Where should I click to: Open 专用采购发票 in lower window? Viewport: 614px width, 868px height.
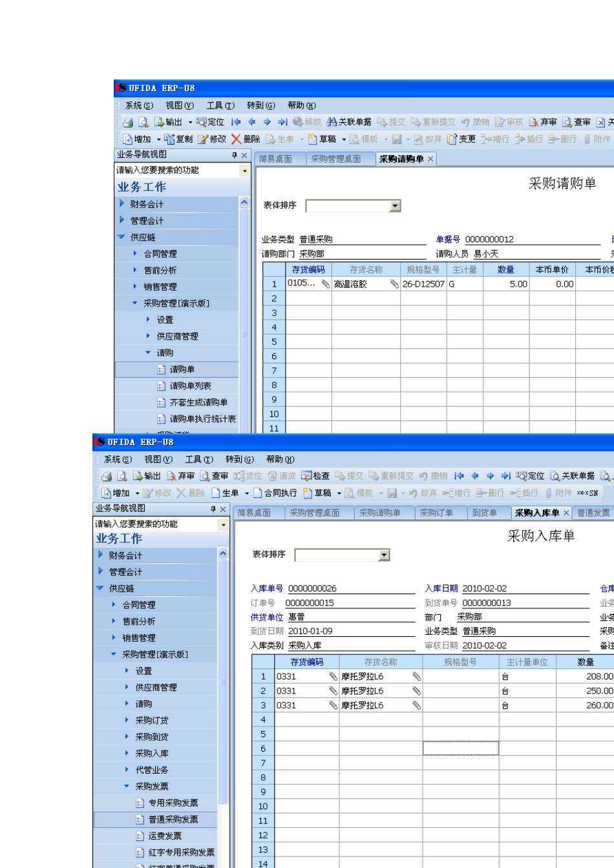point(173,803)
